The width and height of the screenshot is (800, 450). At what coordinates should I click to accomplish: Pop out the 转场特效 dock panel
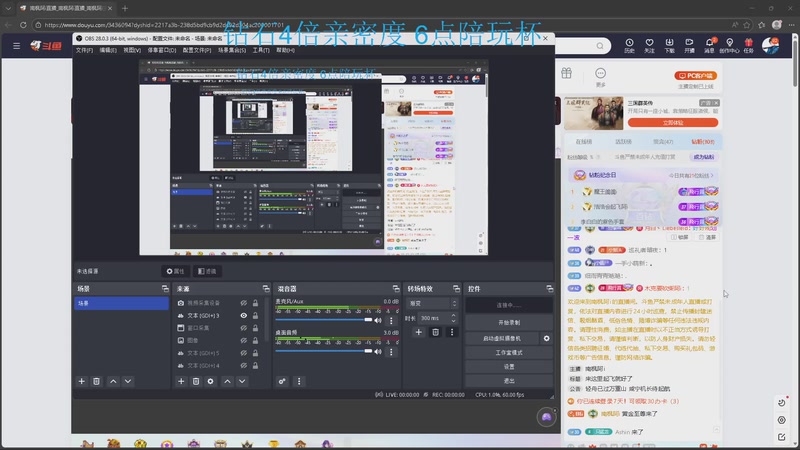[456, 289]
